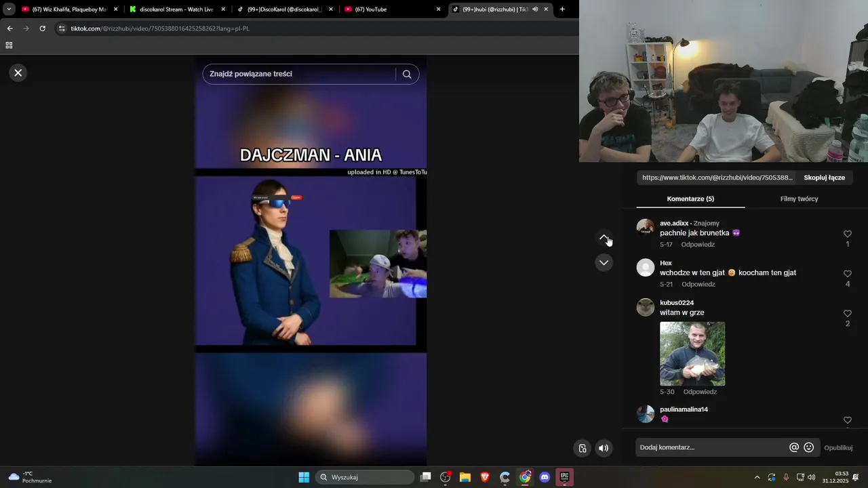The image size is (868, 488).
Task: Open Task View on the taskbar
Action: pyautogui.click(x=426, y=477)
